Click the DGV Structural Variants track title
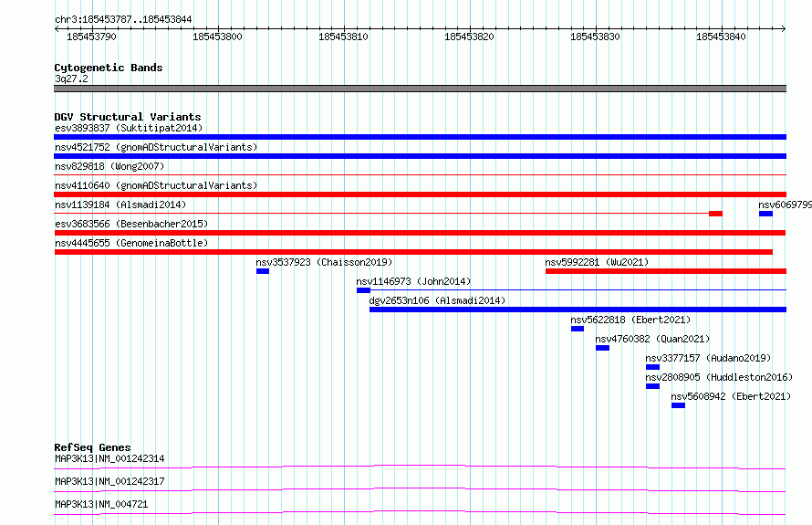 click(128, 117)
